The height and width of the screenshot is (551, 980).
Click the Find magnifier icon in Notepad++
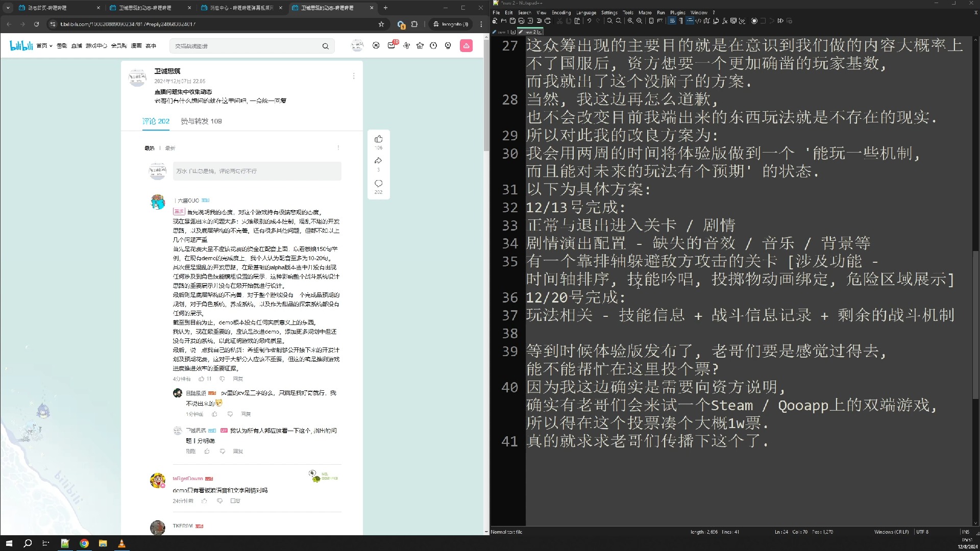[x=609, y=21]
